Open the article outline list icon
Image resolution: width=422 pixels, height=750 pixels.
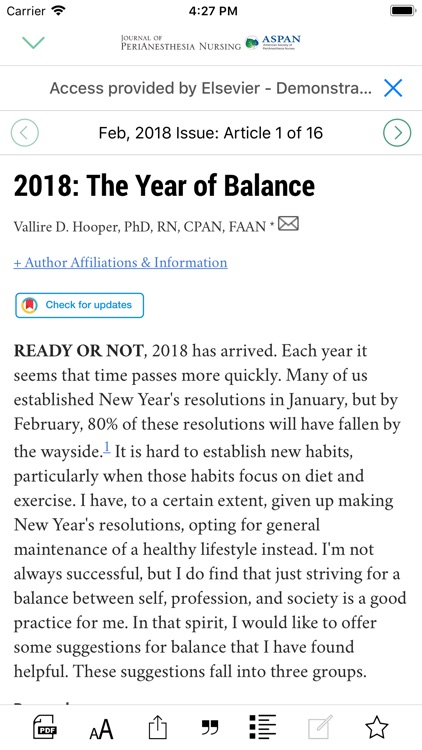(263, 728)
